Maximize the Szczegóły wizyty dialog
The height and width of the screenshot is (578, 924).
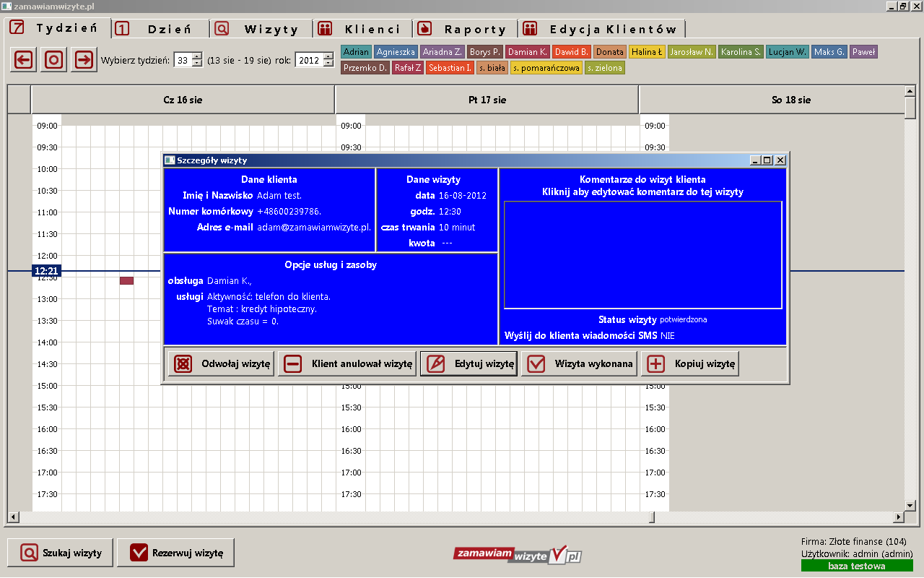[767, 160]
